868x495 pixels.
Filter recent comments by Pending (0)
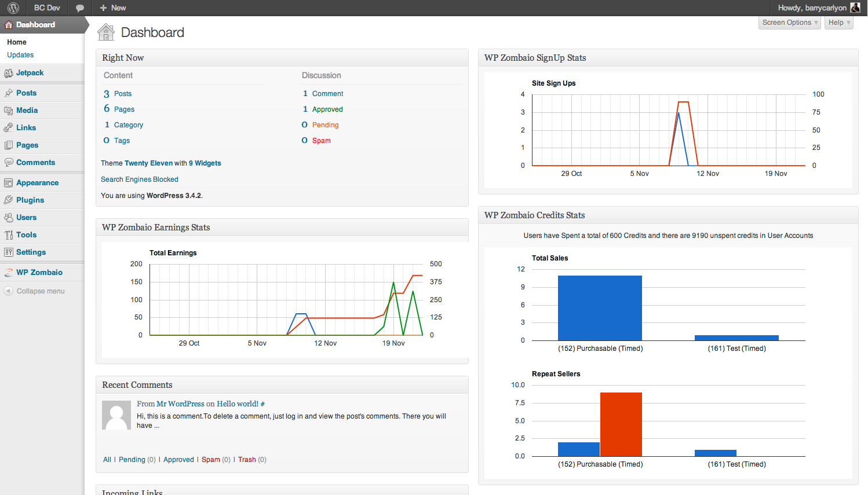click(x=137, y=460)
